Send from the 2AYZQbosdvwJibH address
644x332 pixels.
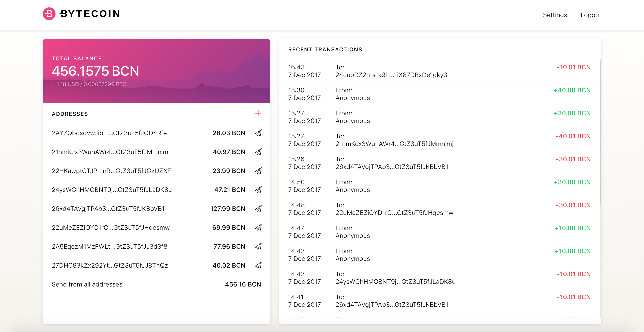[258, 133]
